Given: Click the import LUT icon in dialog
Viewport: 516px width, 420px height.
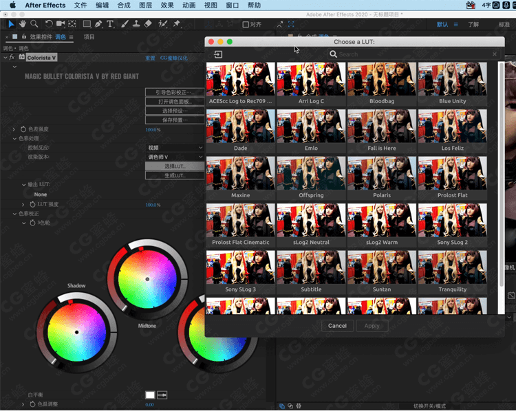Looking at the screenshot, I should tap(218, 54).
